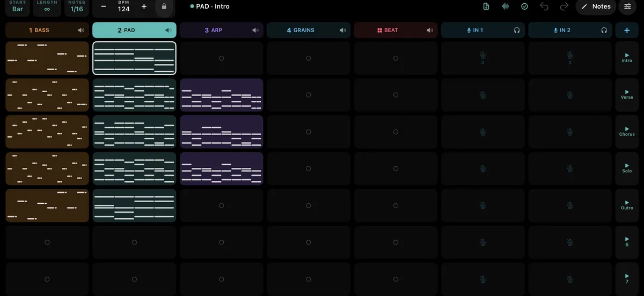Click empty BASS slot in row 6
The width and height of the screenshot is (644, 296).
pos(47,242)
